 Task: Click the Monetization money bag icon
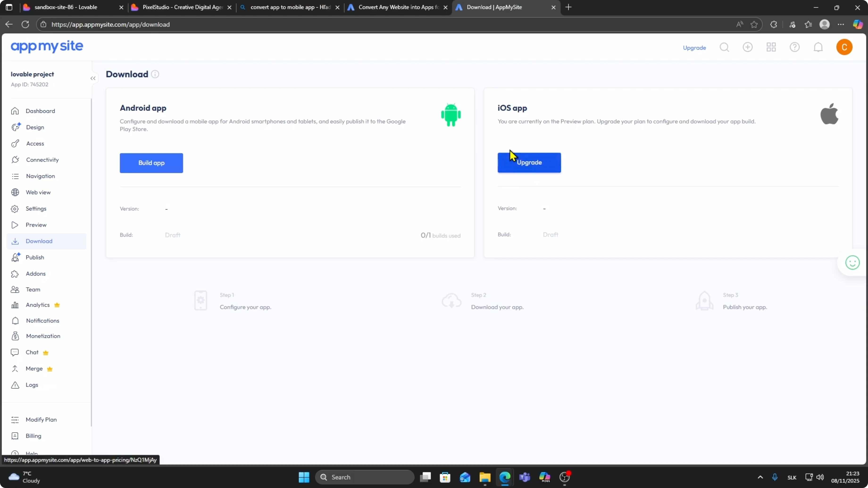(x=15, y=336)
